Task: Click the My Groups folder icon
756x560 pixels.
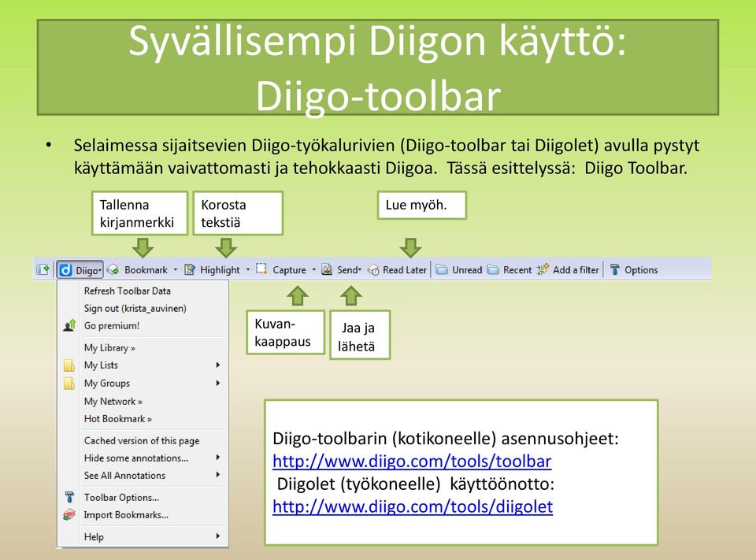Action: coord(69,384)
